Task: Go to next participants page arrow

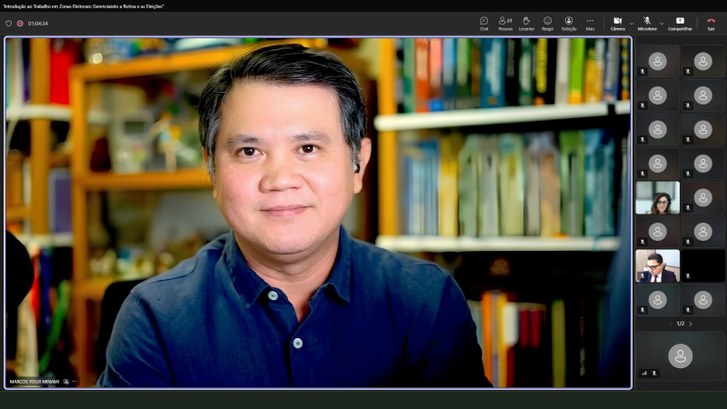Action: click(690, 324)
